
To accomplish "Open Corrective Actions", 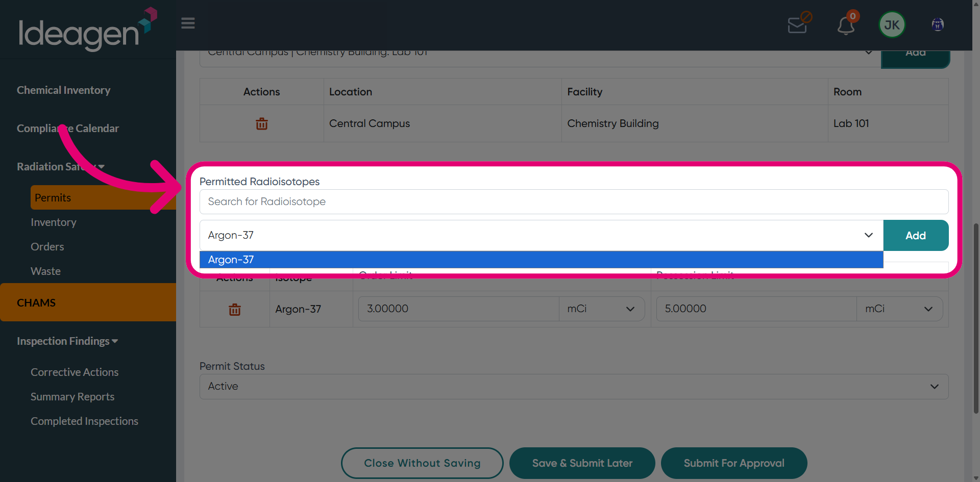I will [75, 372].
